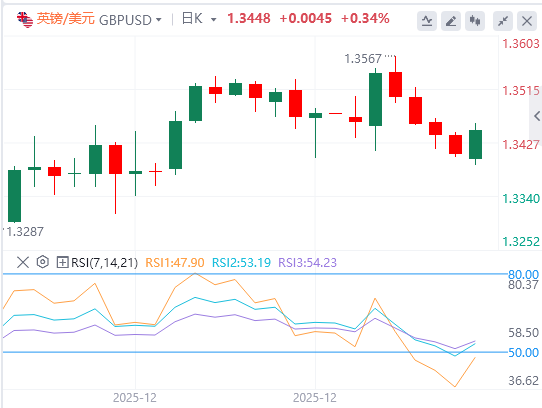Click the RSI(7,14,21) indicator label
The width and height of the screenshot is (542, 408).
[x=104, y=262]
